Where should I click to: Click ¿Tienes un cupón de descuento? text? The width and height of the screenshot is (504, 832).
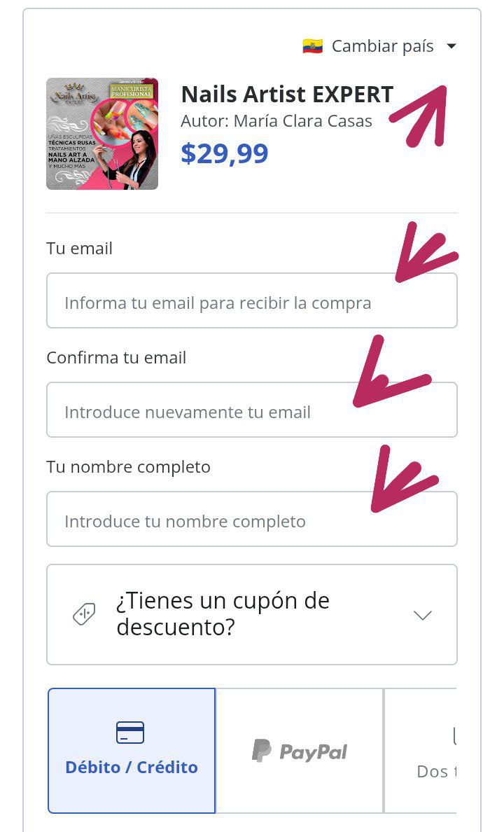223,614
